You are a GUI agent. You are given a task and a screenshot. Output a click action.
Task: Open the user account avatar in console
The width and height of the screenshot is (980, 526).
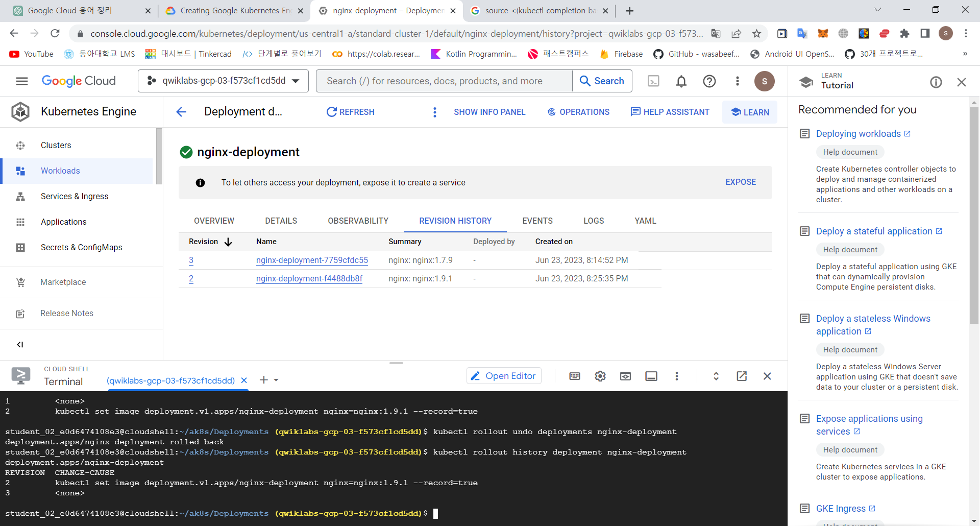click(x=764, y=81)
